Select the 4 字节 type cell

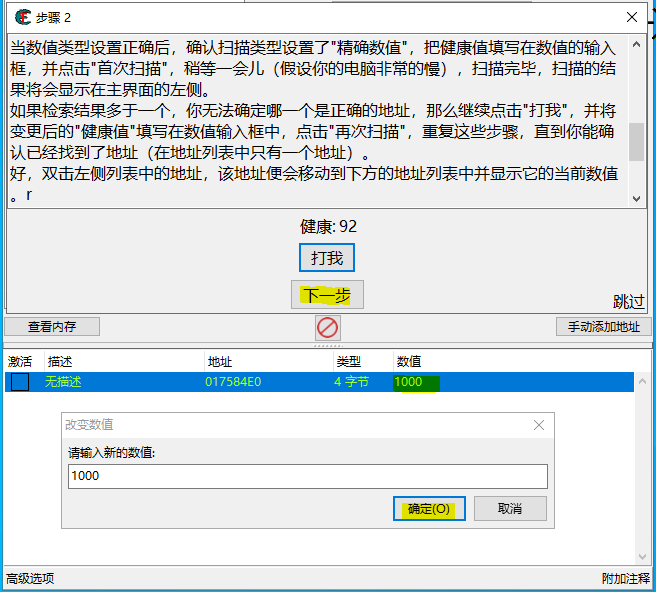[x=351, y=382]
